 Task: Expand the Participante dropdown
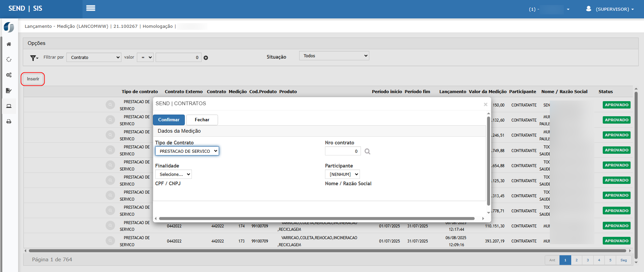point(342,174)
